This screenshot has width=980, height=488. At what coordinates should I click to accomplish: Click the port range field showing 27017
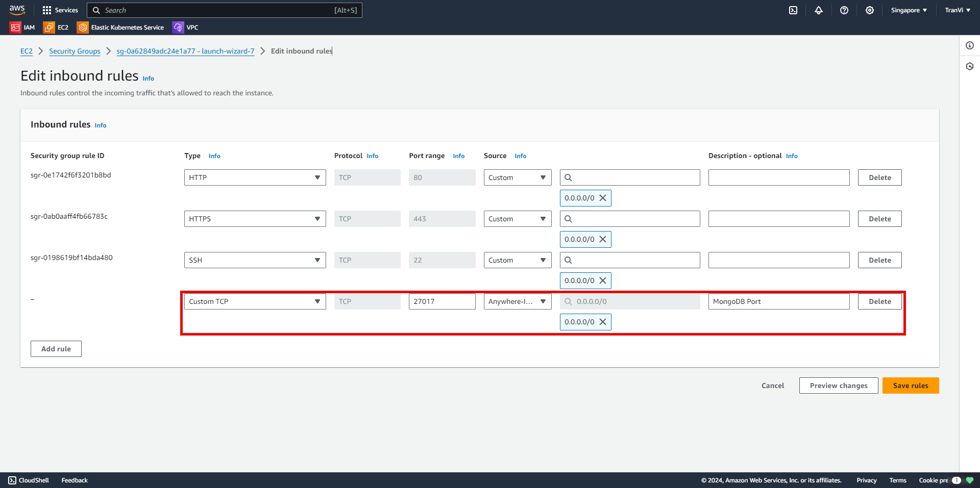pos(442,301)
